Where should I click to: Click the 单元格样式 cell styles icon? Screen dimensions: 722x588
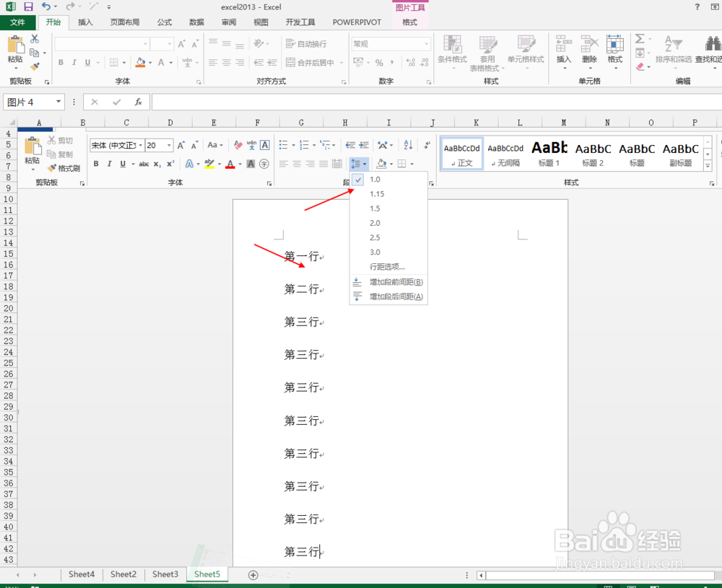click(x=526, y=44)
